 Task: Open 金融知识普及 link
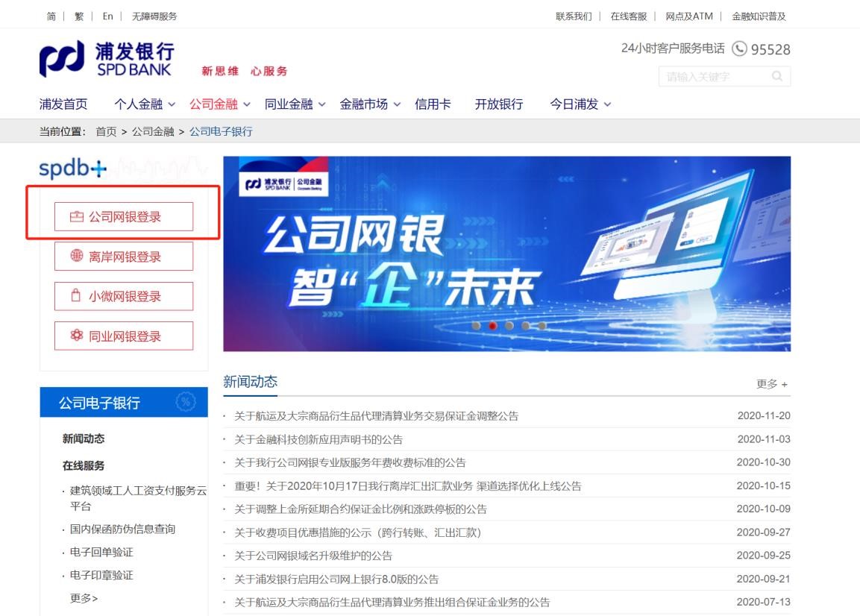759,16
